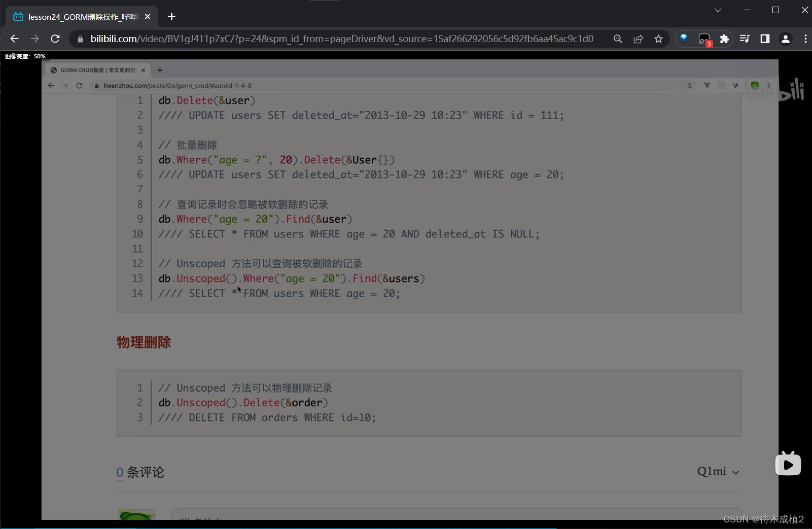Open the Q1mi dropdown
Image resolution: width=812 pixels, height=529 pixels.
coord(718,472)
